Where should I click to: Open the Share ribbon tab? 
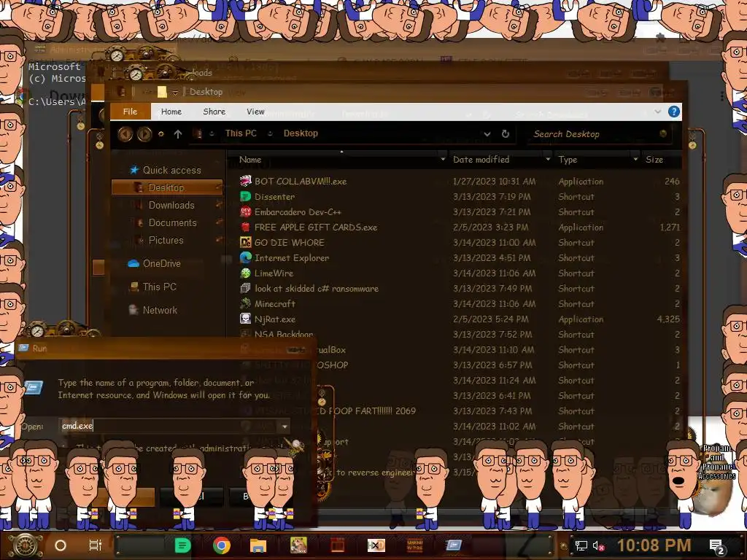pyautogui.click(x=214, y=112)
